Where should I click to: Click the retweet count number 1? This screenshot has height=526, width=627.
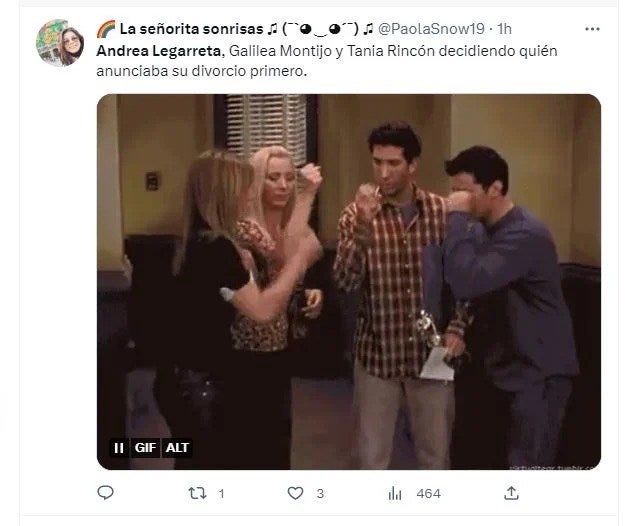221,494
